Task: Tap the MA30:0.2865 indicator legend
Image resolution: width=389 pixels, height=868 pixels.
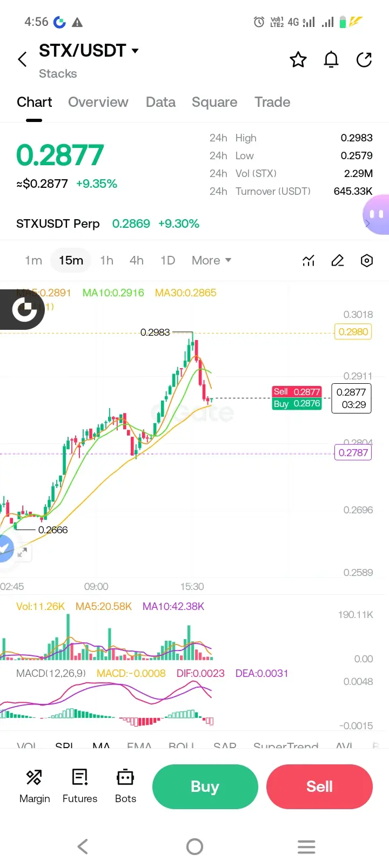Action: point(186,293)
